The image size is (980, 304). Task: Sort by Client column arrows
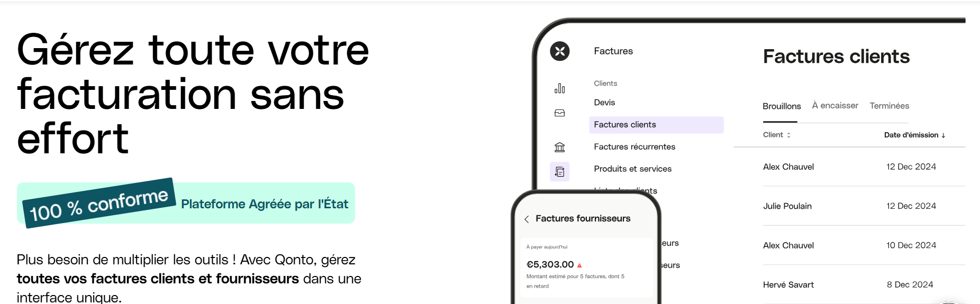coord(788,135)
